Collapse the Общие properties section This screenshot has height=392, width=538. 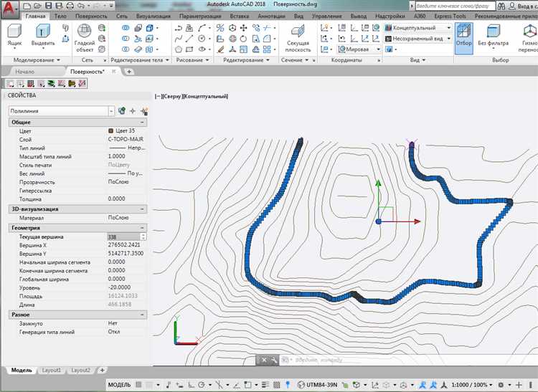coord(142,123)
